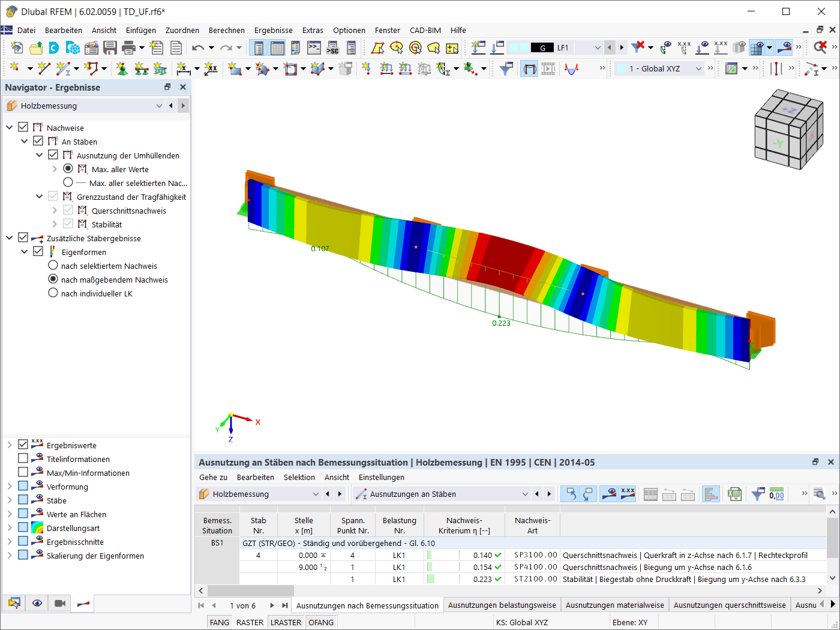This screenshot has height=630, width=840.
Task: Open the Datei menu
Action: tap(26, 30)
